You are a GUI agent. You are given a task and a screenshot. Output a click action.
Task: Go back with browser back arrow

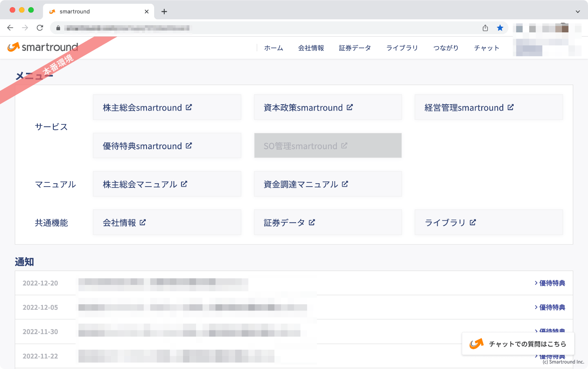click(x=10, y=28)
